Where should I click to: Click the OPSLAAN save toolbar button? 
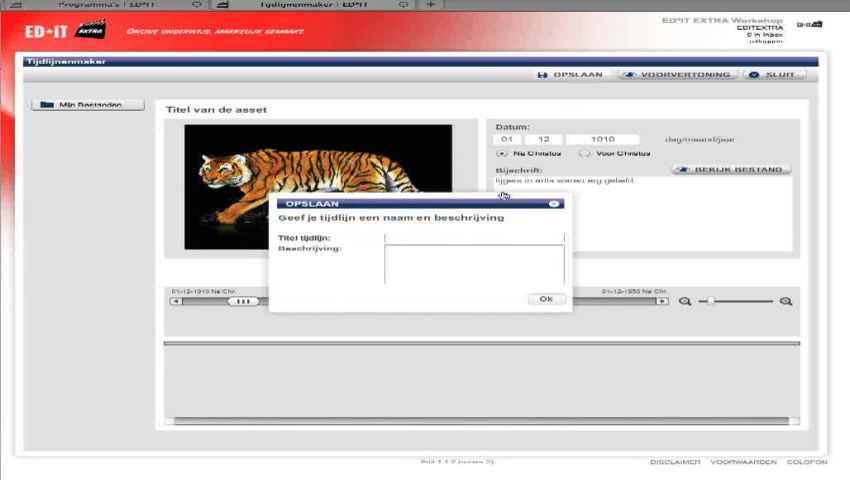coord(570,75)
